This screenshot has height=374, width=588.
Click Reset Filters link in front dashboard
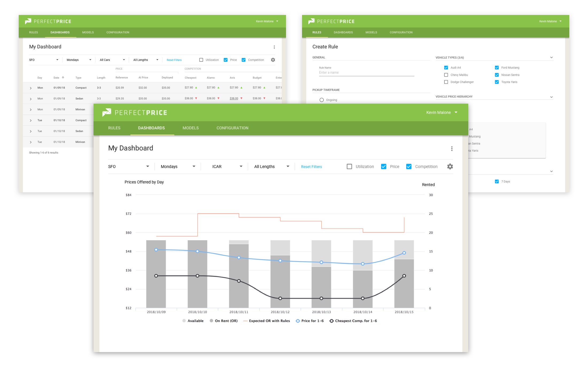pyautogui.click(x=311, y=167)
